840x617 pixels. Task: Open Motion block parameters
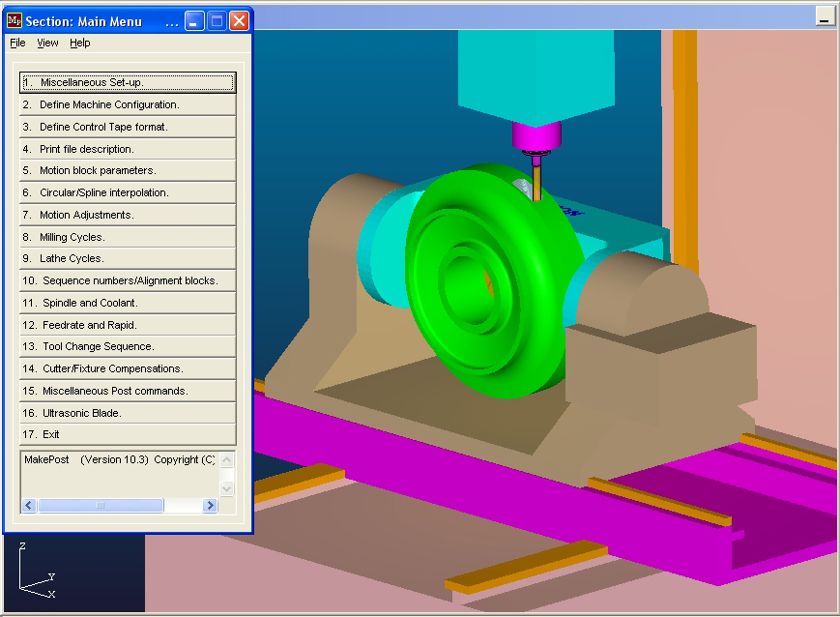pos(128,170)
